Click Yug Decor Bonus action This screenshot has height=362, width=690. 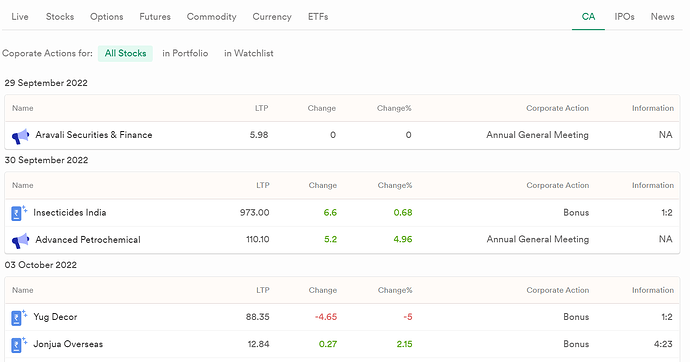click(576, 317)
